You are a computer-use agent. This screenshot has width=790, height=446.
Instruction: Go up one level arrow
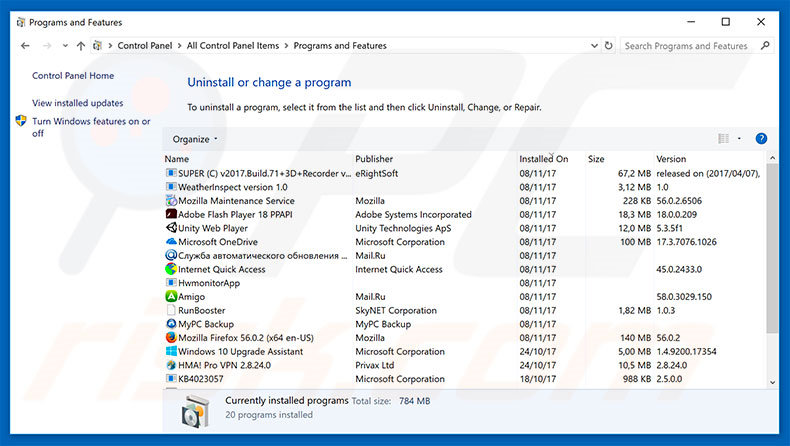click(81, 46)
